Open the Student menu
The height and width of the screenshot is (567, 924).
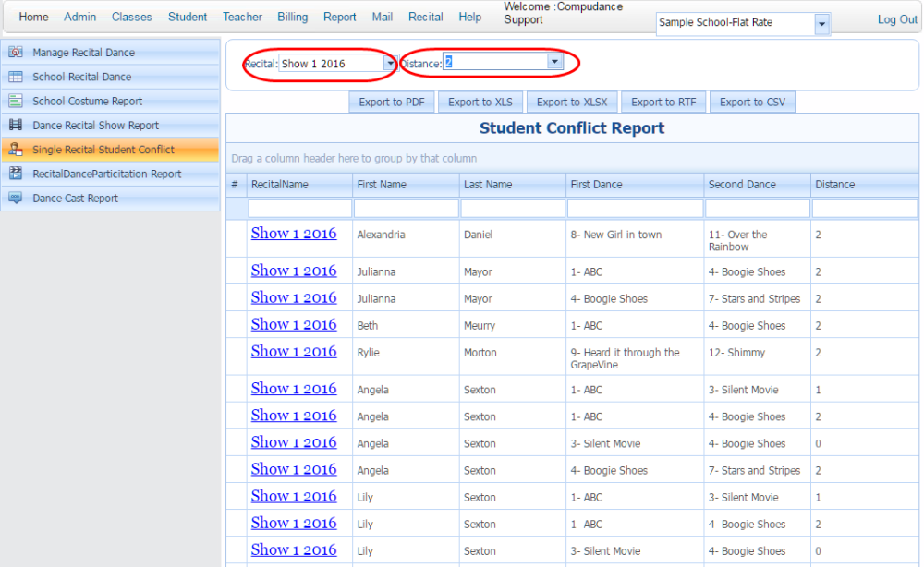pyautogui.click(x=188, y=17)
